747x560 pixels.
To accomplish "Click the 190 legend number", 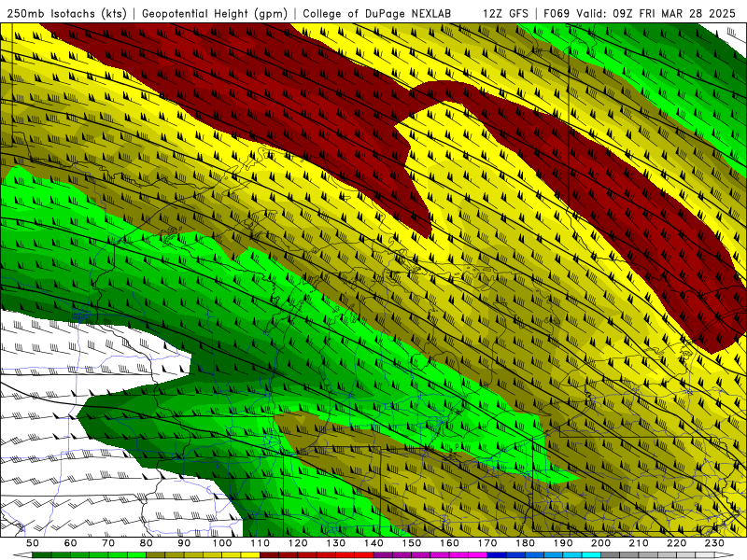I will coord(563,543).
